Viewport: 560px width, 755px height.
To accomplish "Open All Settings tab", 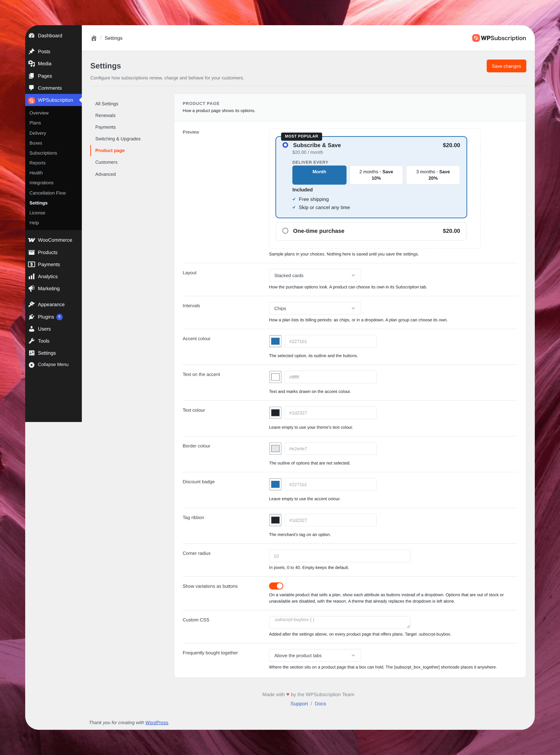I will click(x=107, y=104).
